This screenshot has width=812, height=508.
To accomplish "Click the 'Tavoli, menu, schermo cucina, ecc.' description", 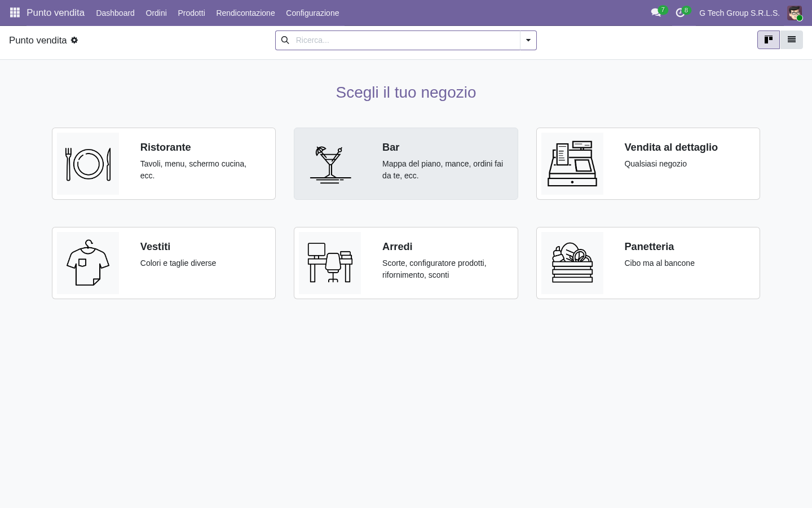I will (193, 169).
